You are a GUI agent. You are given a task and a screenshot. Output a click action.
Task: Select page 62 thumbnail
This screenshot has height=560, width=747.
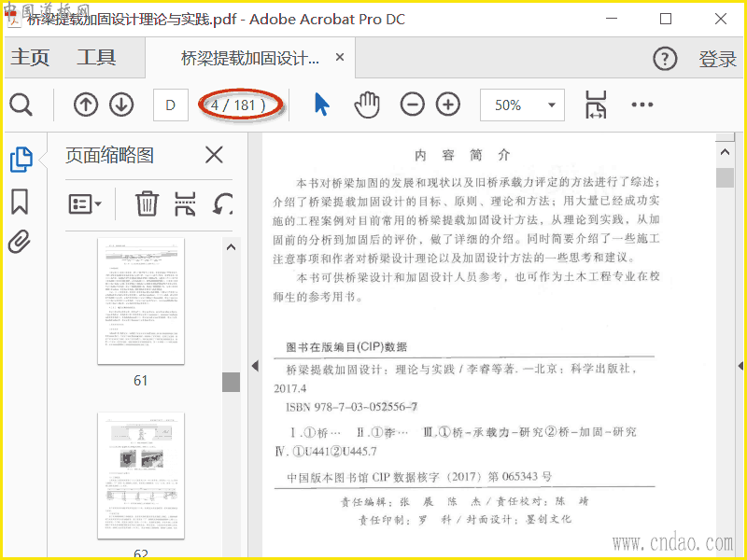pyautogui.click(x=141, y=476)
